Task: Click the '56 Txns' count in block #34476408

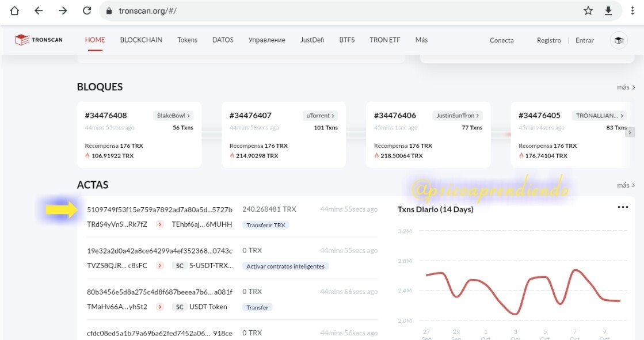Action: tap(183, 128)
